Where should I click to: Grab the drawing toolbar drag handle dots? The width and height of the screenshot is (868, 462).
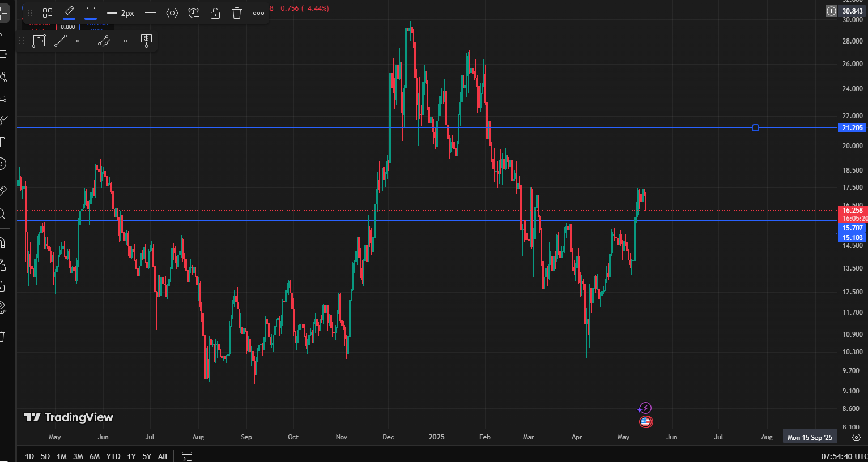[x=30, y=12]
